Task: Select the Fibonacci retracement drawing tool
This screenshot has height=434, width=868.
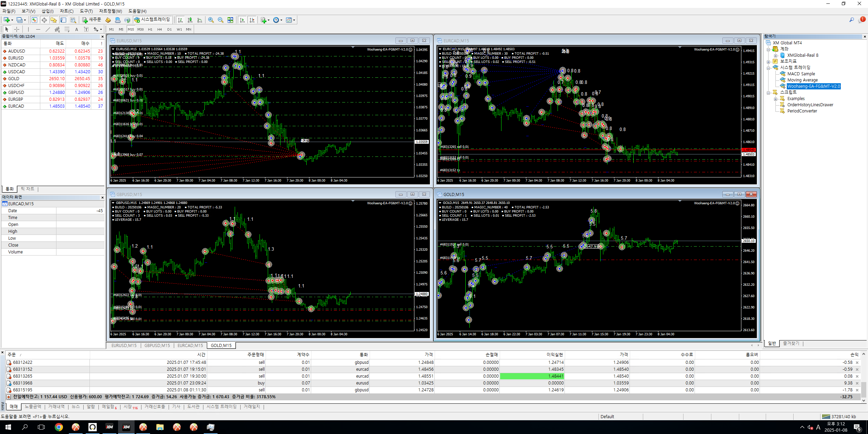Action: tap(67, 30)
